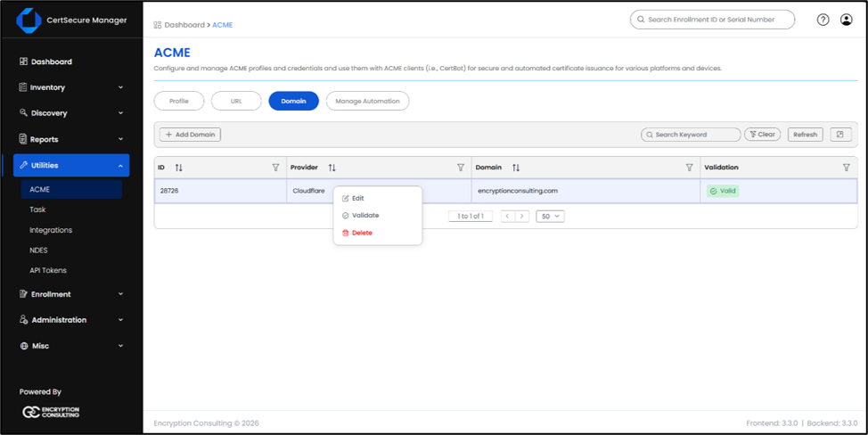Expand the Inventory sidebar menu
Screen dimensions: 868x435
point(71,87)
